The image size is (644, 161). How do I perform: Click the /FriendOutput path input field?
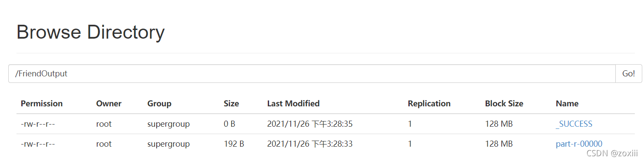pyautogui.click(x=312, y=74)
